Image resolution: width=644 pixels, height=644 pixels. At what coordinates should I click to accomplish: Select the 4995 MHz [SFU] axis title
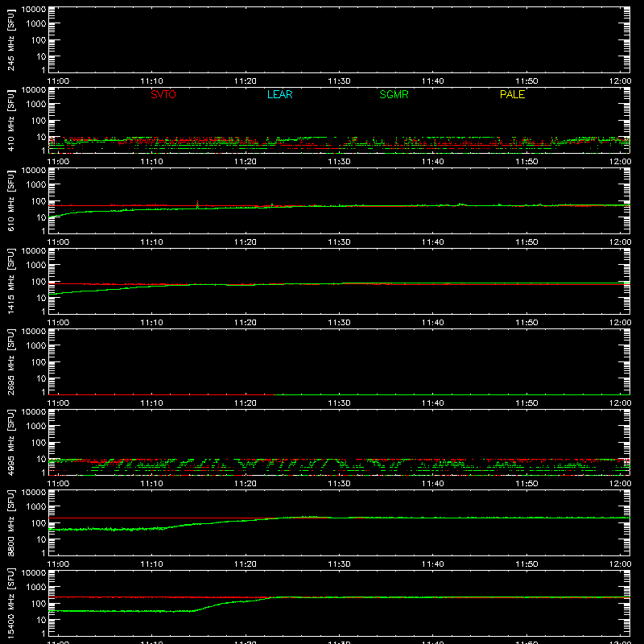tap(10, 442)
